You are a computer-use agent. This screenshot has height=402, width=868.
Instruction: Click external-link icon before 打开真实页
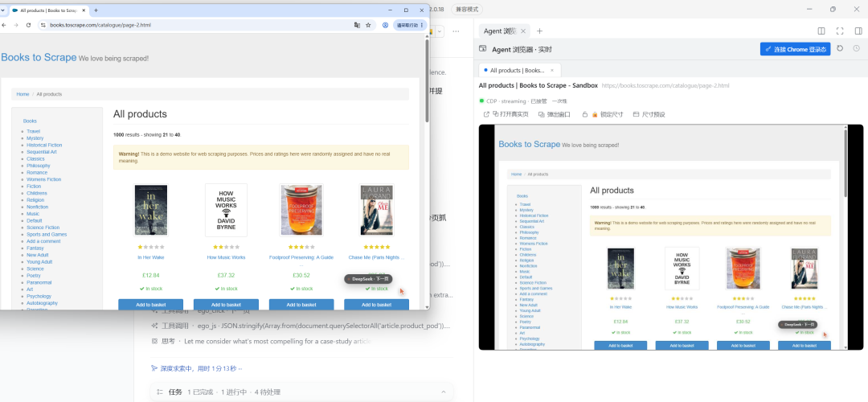point(486,115)
